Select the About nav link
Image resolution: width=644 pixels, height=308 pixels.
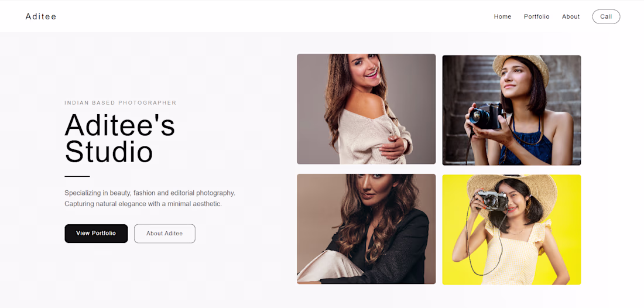pos(570,17)
